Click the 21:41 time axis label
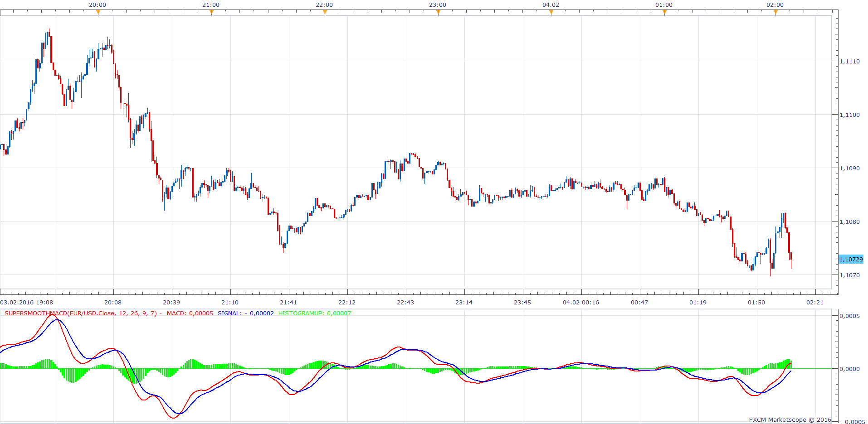The height and width of the screenshot is (424, 868). pos(288,302)
